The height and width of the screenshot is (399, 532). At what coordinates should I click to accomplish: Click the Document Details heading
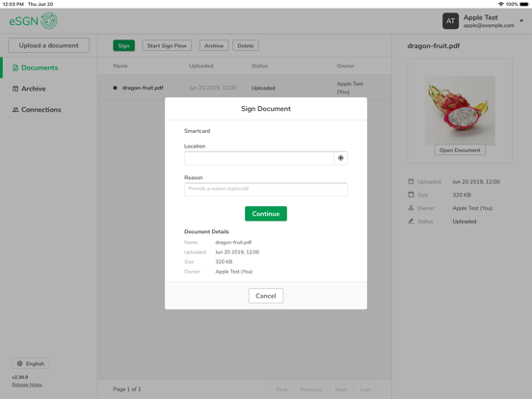tap(206, 231)
